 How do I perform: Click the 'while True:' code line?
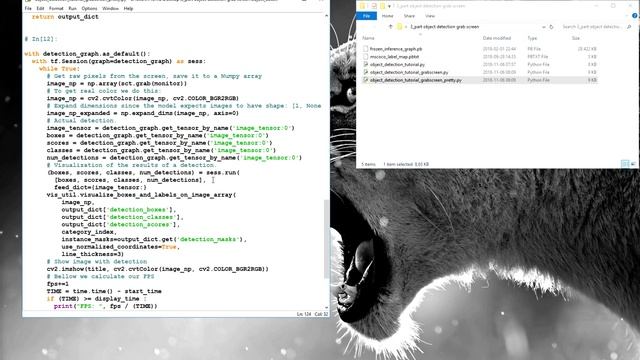click(x=60, y=69)
